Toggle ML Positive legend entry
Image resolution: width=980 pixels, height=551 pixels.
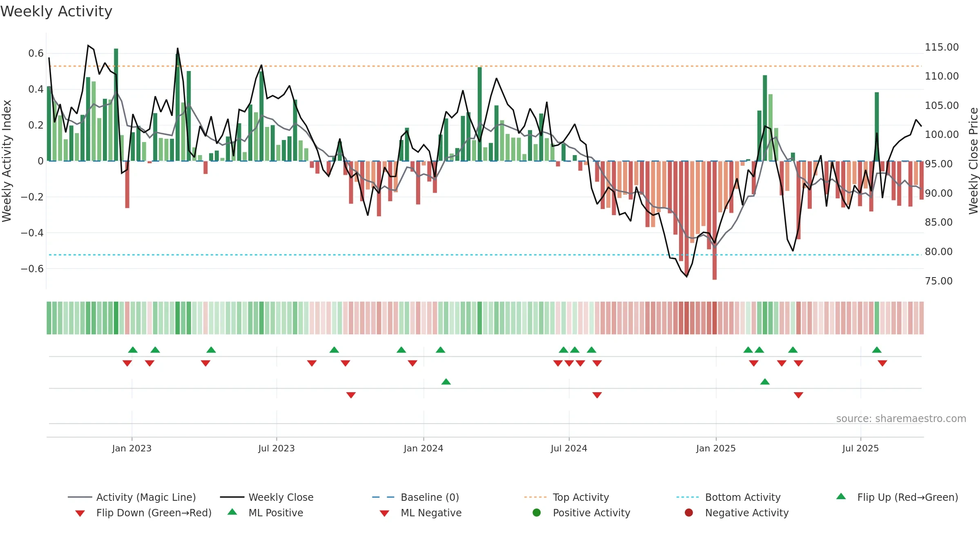[x=265, y=513]
